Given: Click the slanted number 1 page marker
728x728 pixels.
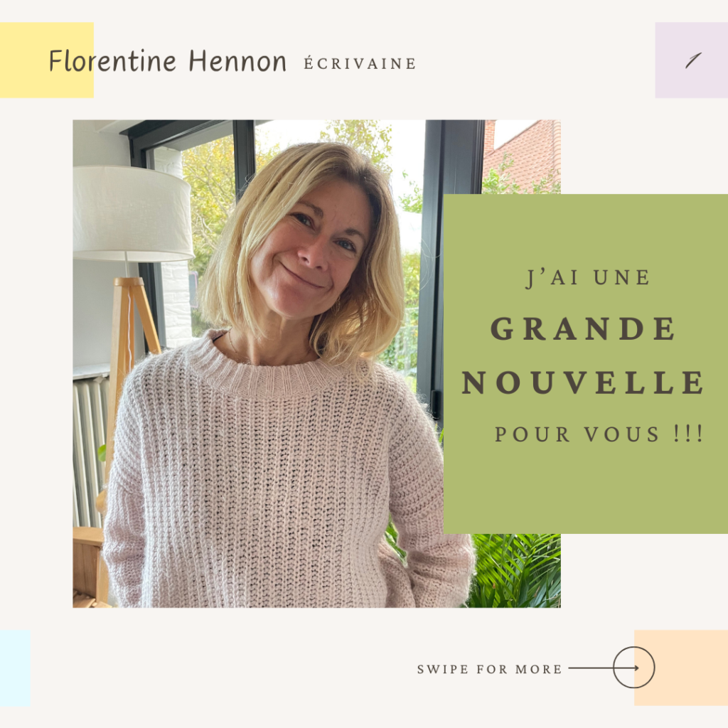Looking at the screenshot, I should coord(692,60).
